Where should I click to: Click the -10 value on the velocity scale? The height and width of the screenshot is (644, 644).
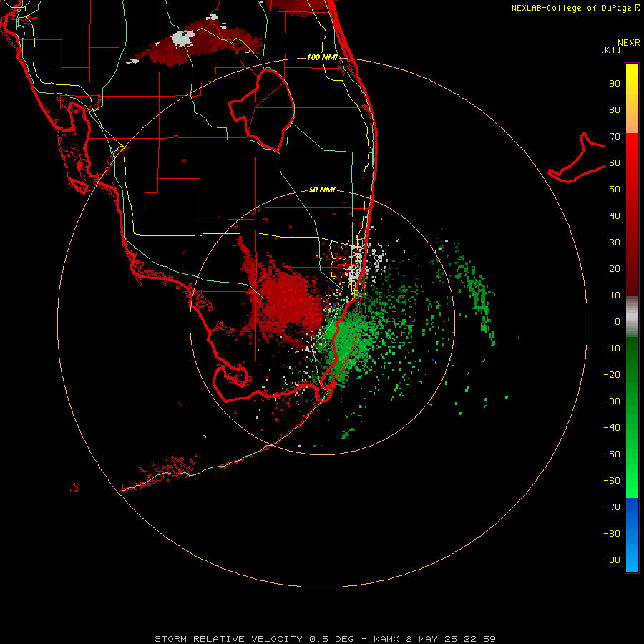click(612, 348)
